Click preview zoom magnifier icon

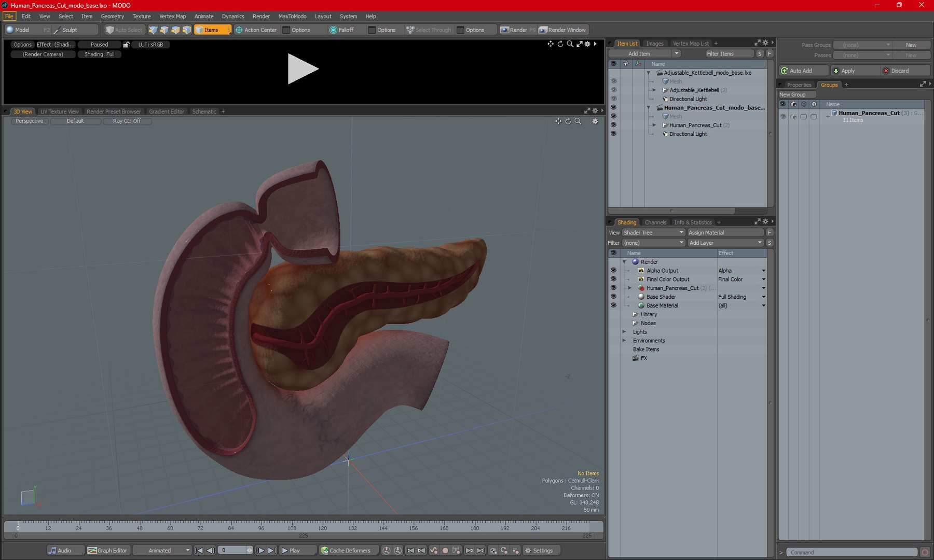pos(570,44)
